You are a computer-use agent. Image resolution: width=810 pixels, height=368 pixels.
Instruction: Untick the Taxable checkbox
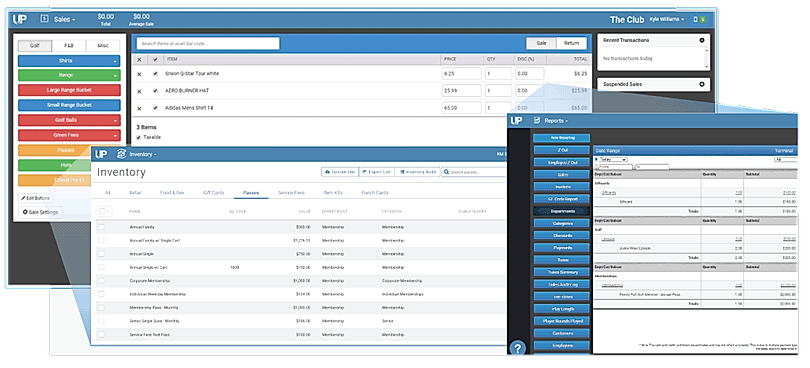138,137
